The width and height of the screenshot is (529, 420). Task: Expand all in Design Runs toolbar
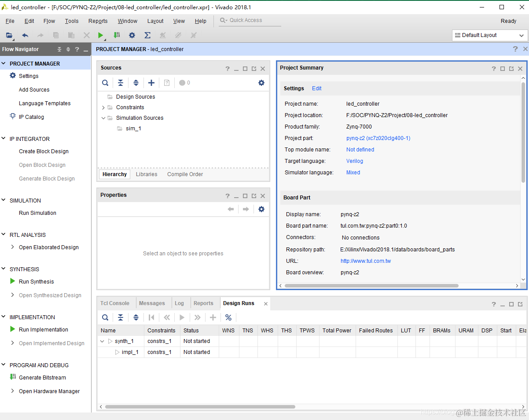click(136, 317)
